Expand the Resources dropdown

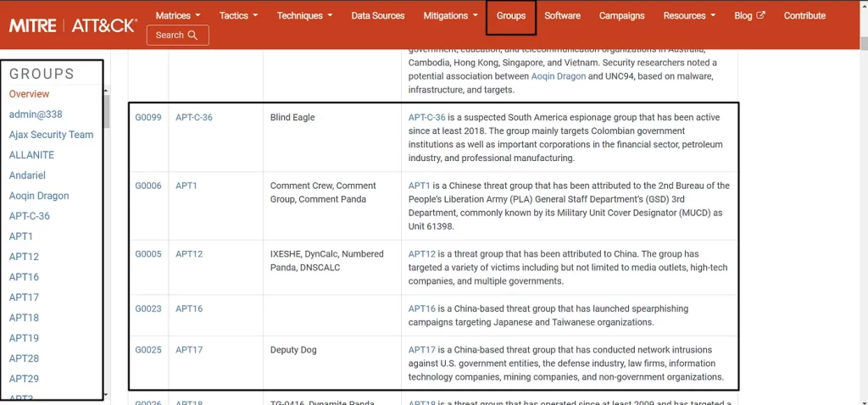coord(689,15)
